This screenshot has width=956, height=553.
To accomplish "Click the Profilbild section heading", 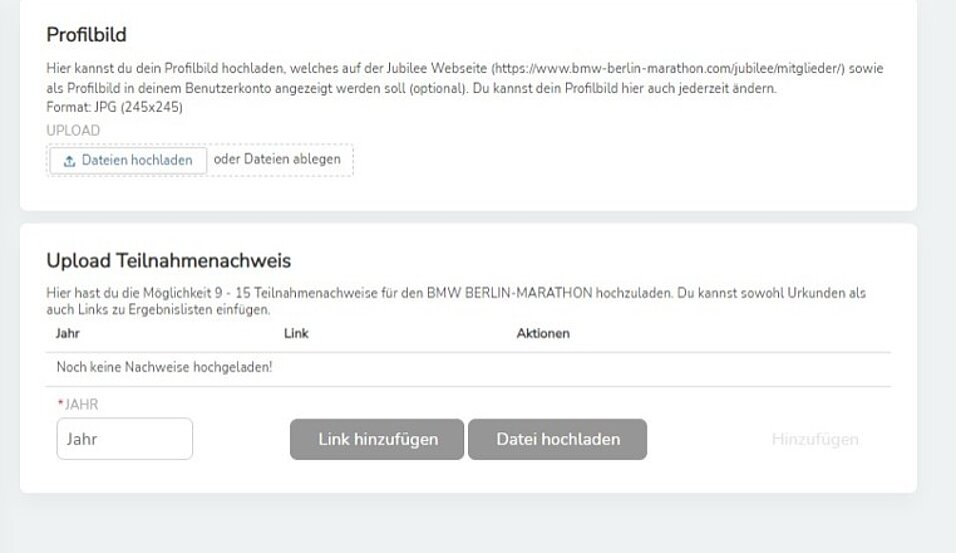I will [x=87, y=35].
